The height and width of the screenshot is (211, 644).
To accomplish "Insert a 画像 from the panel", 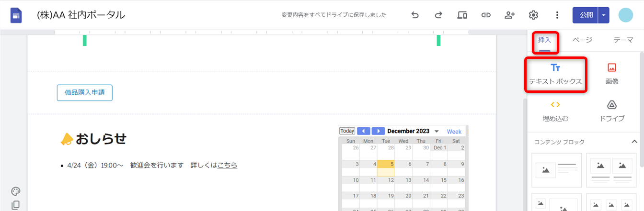I will click(x=611, y=74).
